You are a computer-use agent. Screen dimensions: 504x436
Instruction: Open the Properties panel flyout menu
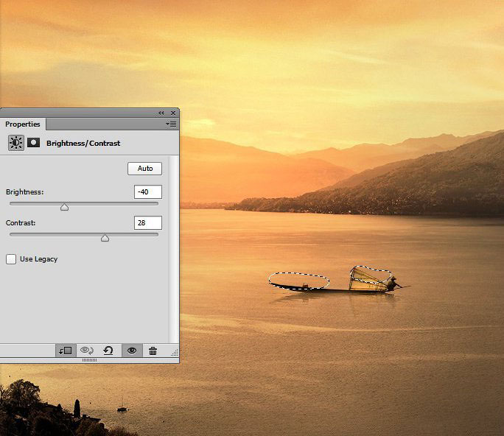coord(171,124)
